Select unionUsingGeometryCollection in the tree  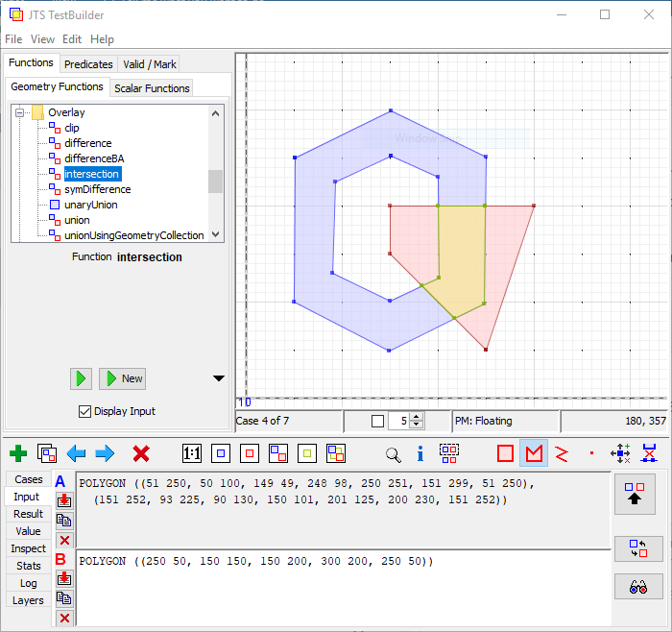coord(133,235)
